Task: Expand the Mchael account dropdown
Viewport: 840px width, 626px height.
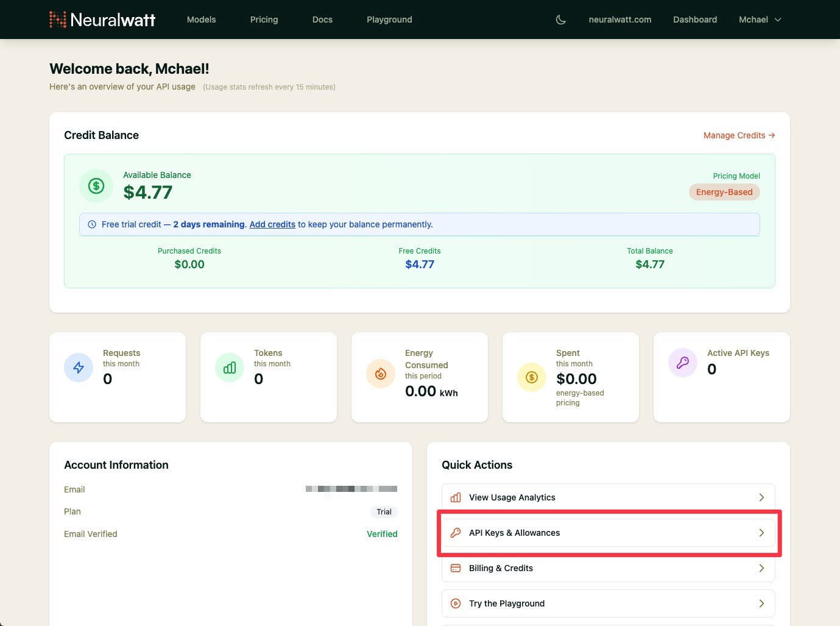Action: click(x=760, y=20)
